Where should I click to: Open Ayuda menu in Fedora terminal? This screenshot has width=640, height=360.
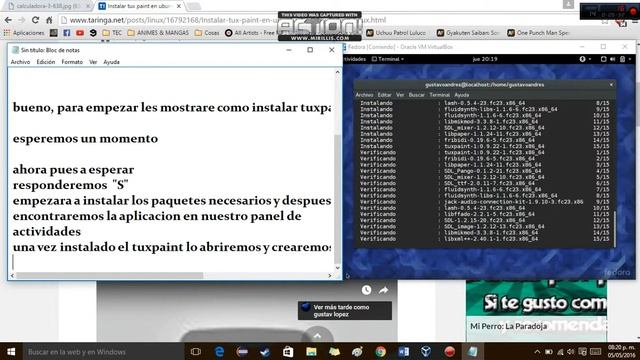point(462,95)
